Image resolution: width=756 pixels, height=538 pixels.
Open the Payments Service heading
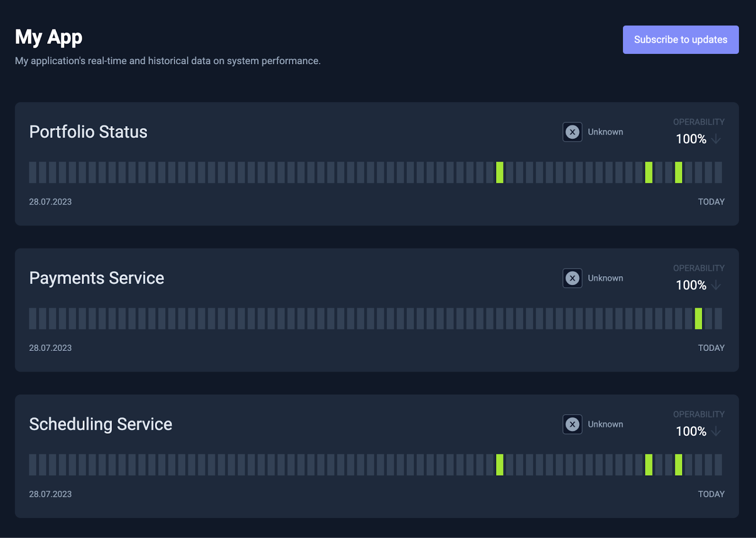(x=97, y=278)
